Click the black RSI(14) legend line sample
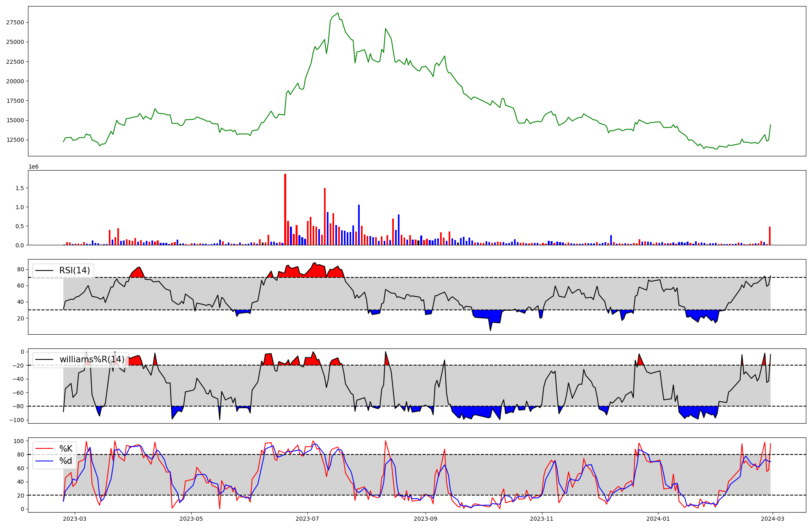This screenshot has height=528, width=812. pyautogui.click(x=44, y=270)
